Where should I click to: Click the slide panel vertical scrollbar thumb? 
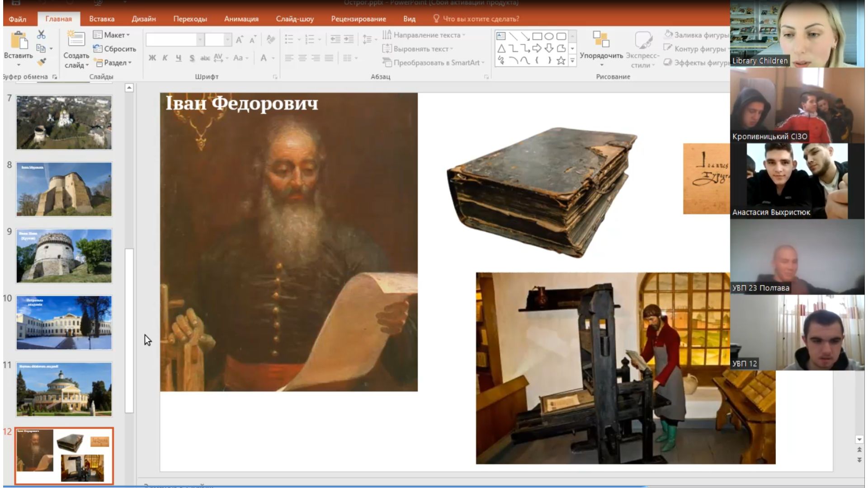click(x=129, y=330)
